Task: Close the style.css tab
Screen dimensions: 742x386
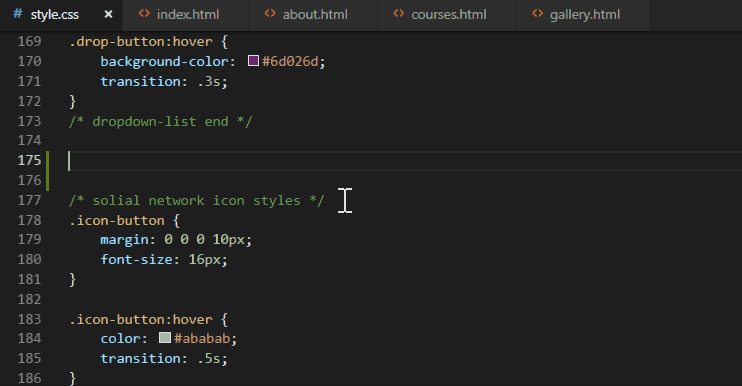Action: pos(108,15)
